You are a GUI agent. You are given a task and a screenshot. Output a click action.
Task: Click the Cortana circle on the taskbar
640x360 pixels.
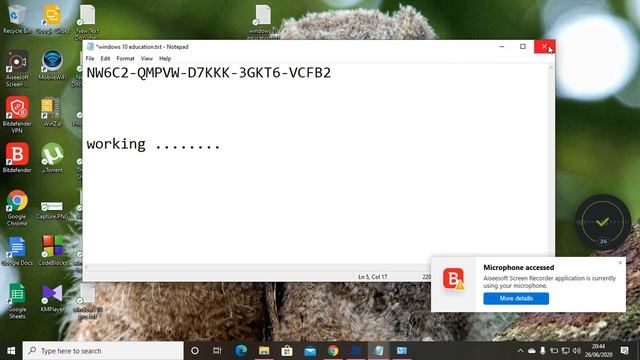tap(195, 351)
